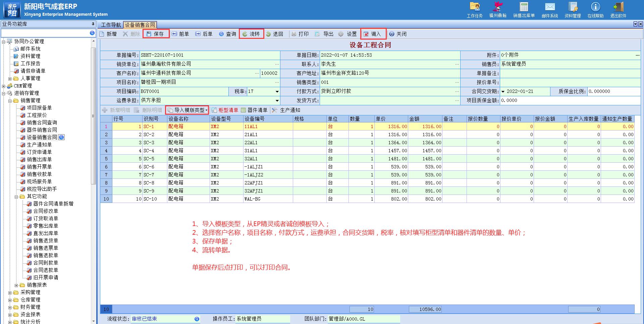This screenshot has height=324, width=644.
Task: Click 流转 to forward the document
Action: [251, 34]
